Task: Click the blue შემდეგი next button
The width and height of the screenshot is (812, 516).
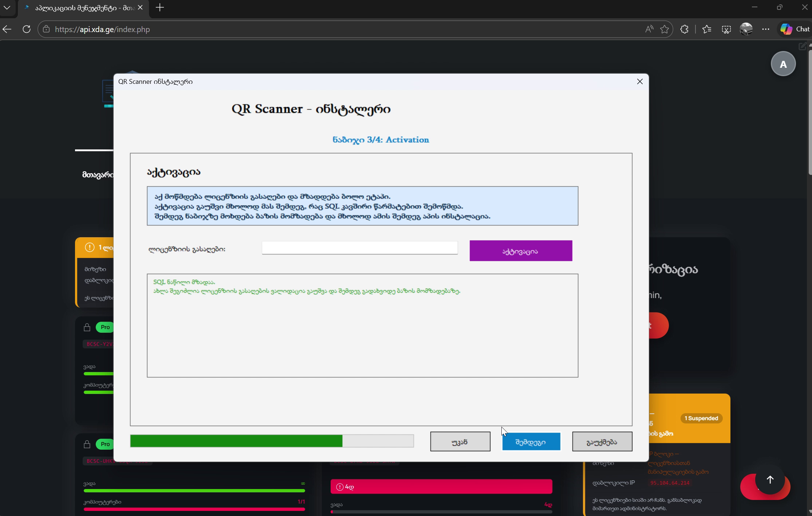Action: [x=531, y=441]
